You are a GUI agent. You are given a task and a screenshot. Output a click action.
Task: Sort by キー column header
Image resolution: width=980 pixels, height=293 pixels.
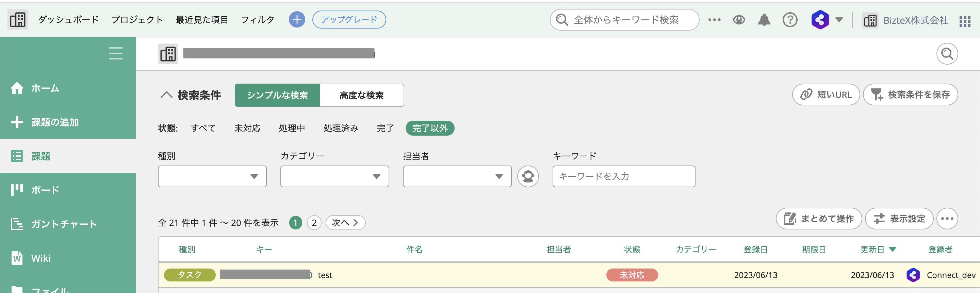(x=264, y=250)
